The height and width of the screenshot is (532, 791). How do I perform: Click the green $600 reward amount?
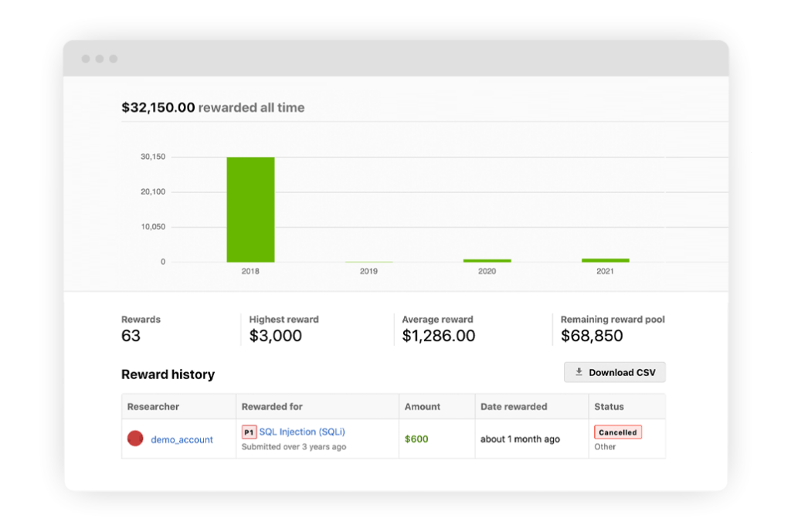(x=416, y=439)
